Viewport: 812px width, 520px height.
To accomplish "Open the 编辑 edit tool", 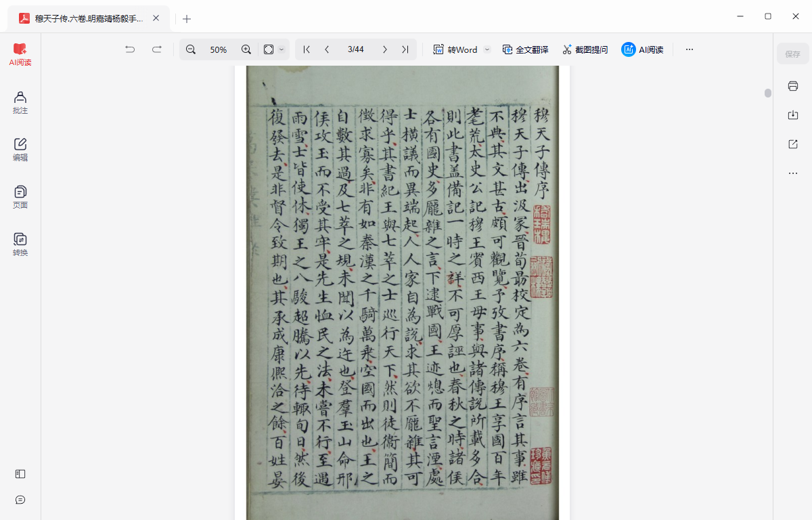I will tap(20, 150).
